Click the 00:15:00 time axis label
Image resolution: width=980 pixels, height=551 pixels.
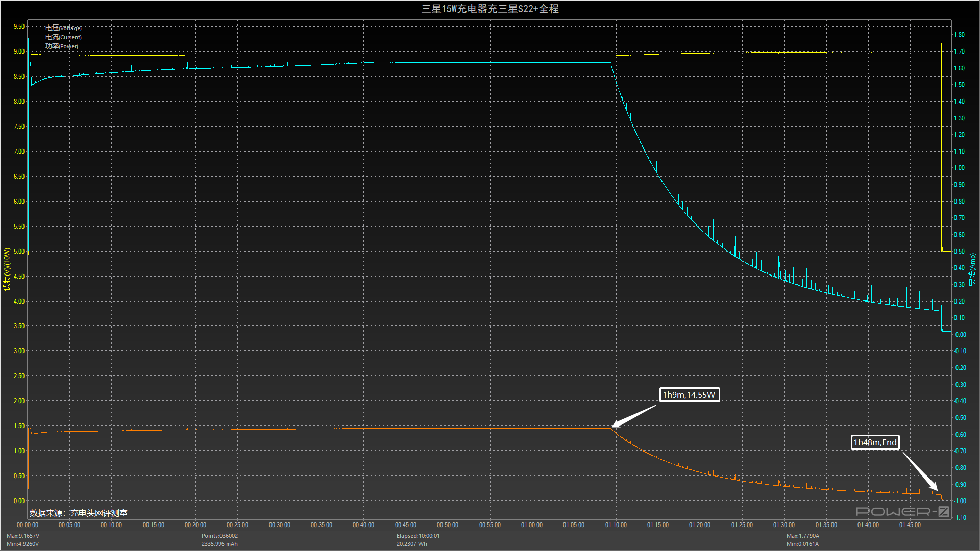pos(154,525)
